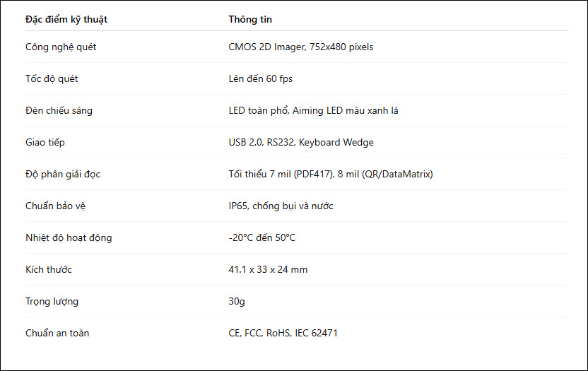The height and width of the screenshot is (371, 588).
Task: Click the 'Thông tin' column header
Action: tap(250, 20)
